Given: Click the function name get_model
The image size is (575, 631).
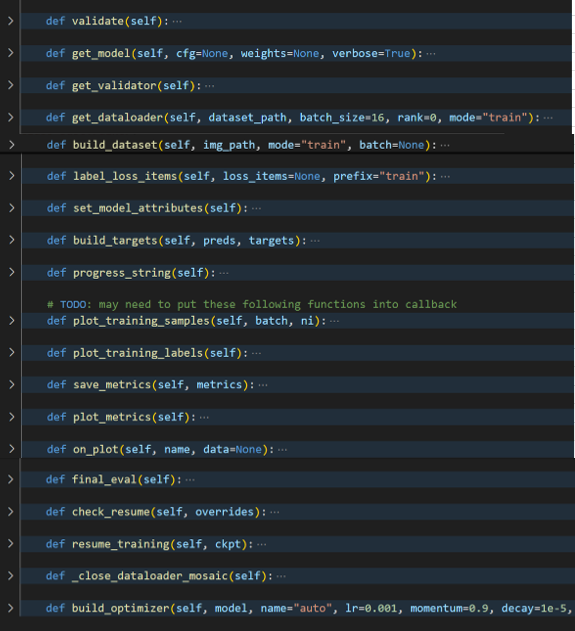Looking at the screenshot, I should click(101, 53).
